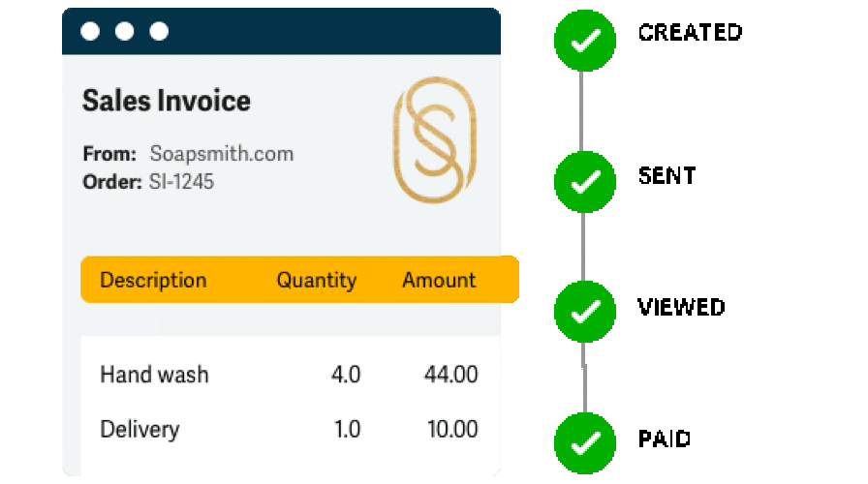This screenshot has height=484, width=868.
Task: Click the third white window dot
Action: [159, 31]
